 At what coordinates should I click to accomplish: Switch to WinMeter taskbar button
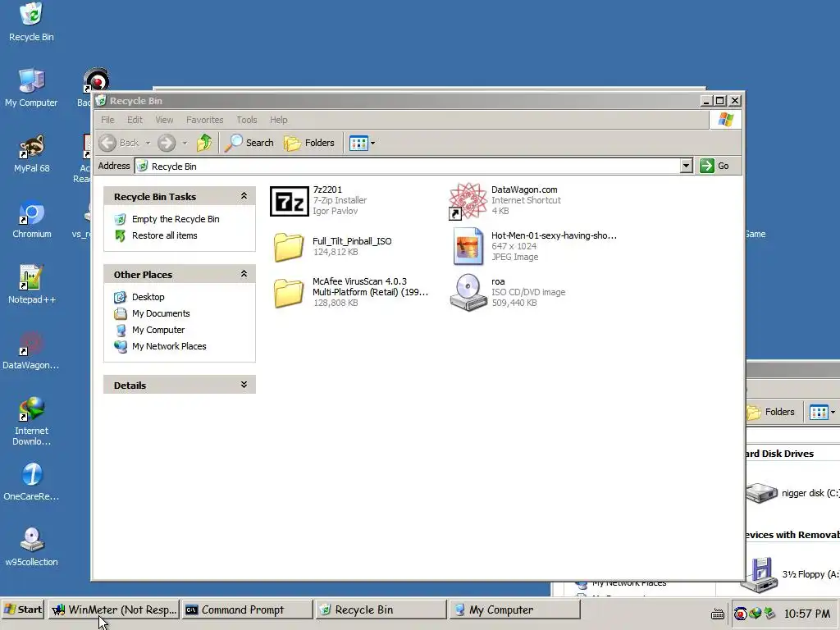coord(113,609)
